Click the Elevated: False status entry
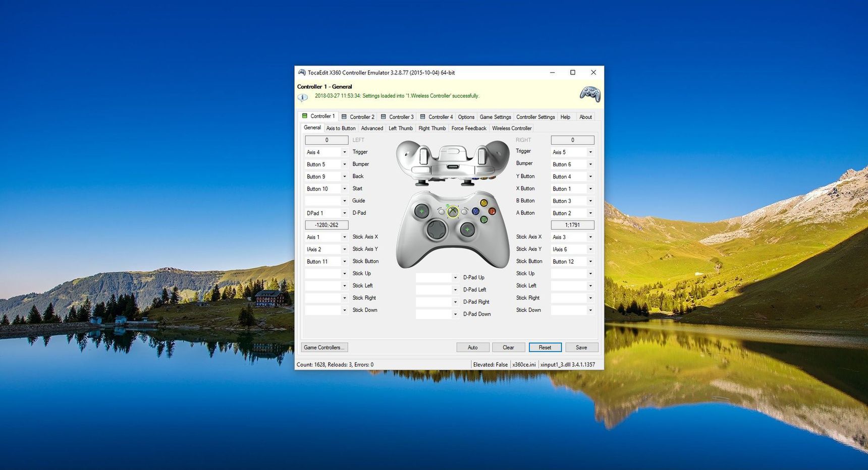Screen dimensions: 868x470 (491, 365)
